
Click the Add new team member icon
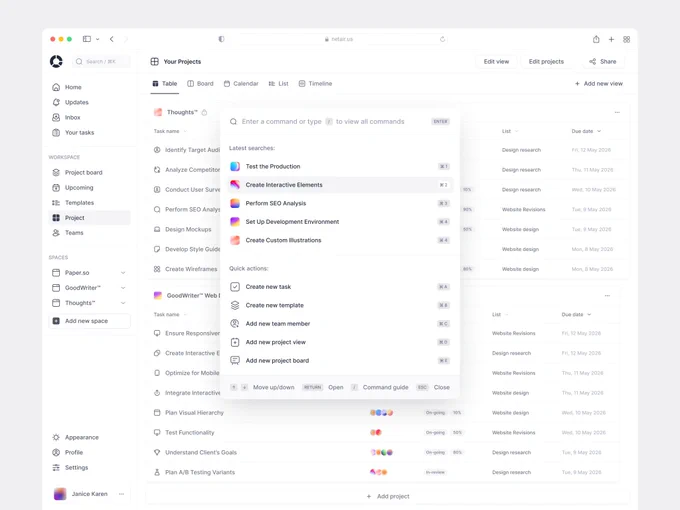click(x=235, y=324)
